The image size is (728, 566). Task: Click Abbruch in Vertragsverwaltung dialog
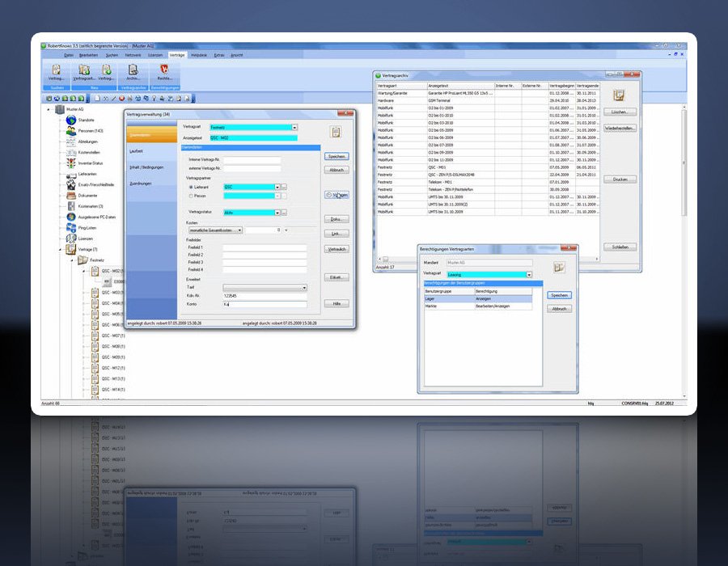tap(336, 170)
